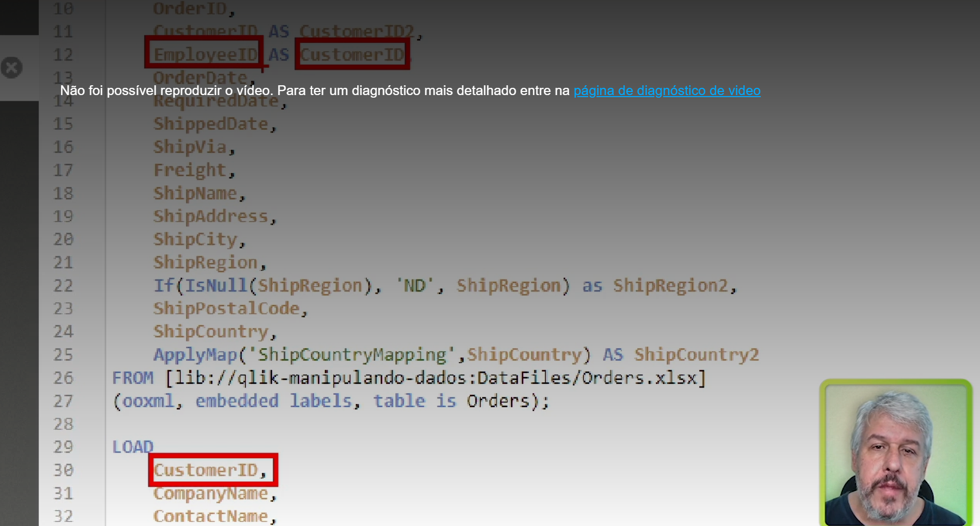Click 'ShipAddress' on line 19
Viewport: 980px width, 526px height.
click(x=210, y=216)
